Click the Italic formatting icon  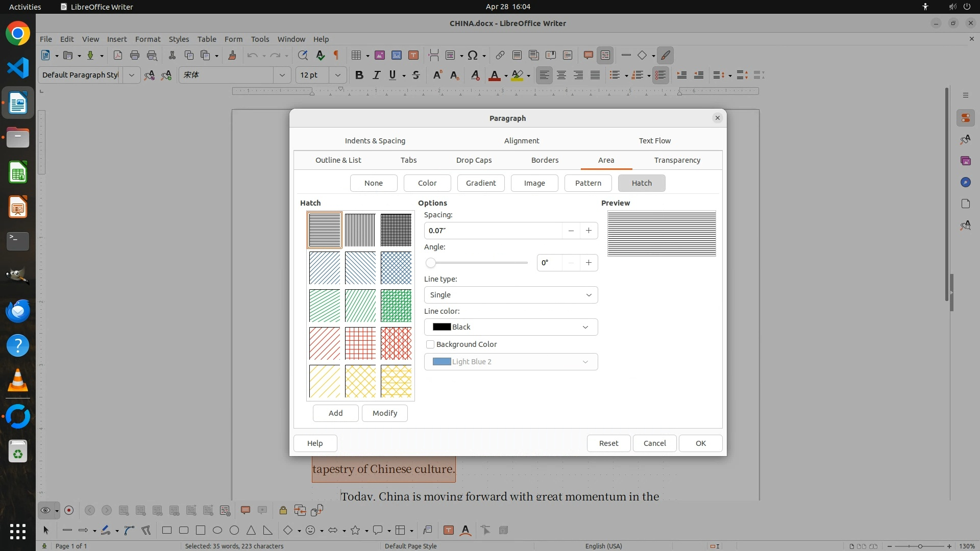tap(376, 75)
